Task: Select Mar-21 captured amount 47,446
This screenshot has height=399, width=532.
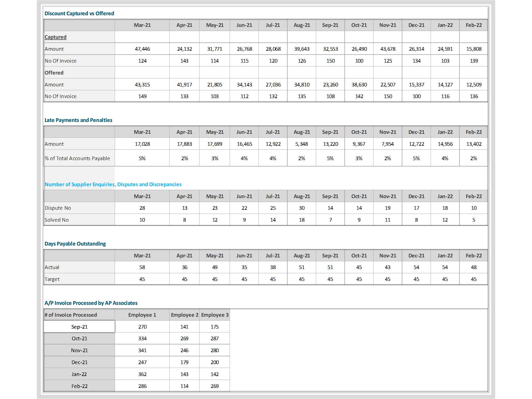Action: (x=142, y=49)
